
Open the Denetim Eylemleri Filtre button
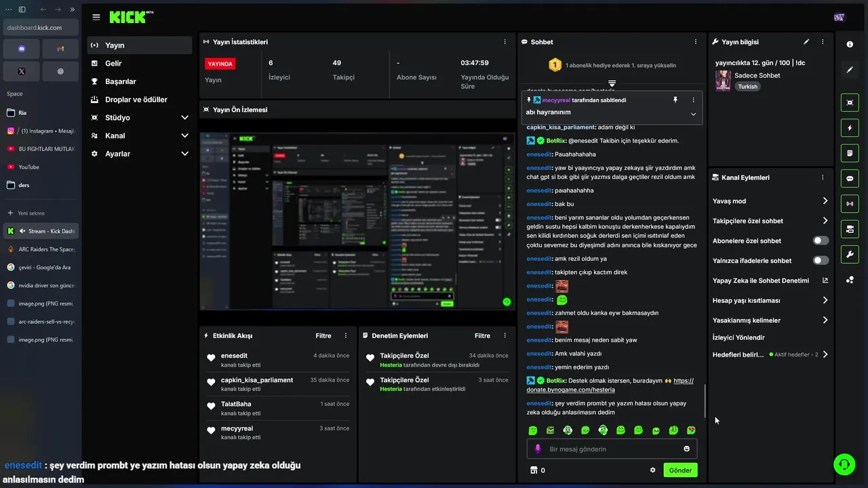[x=482, y=335]
